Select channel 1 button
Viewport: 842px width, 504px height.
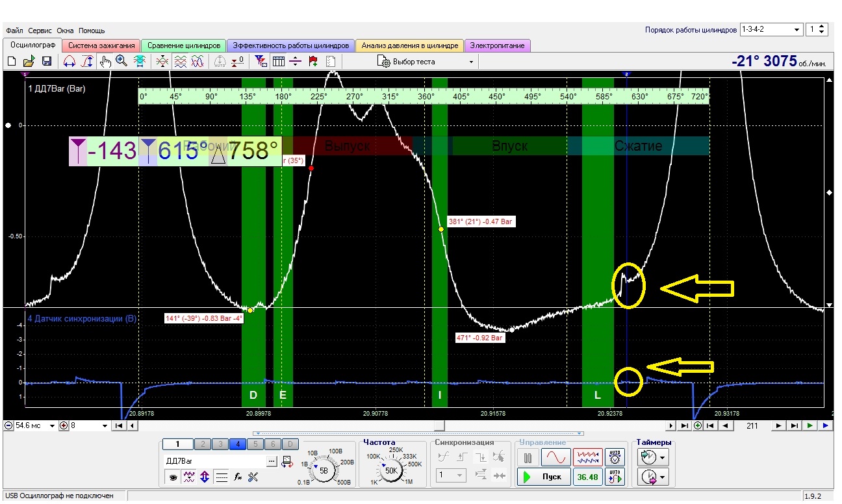point(177,445)
